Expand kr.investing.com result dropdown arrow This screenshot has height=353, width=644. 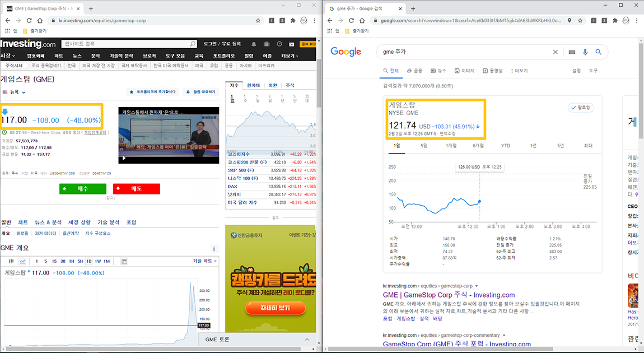click(477, 286)
